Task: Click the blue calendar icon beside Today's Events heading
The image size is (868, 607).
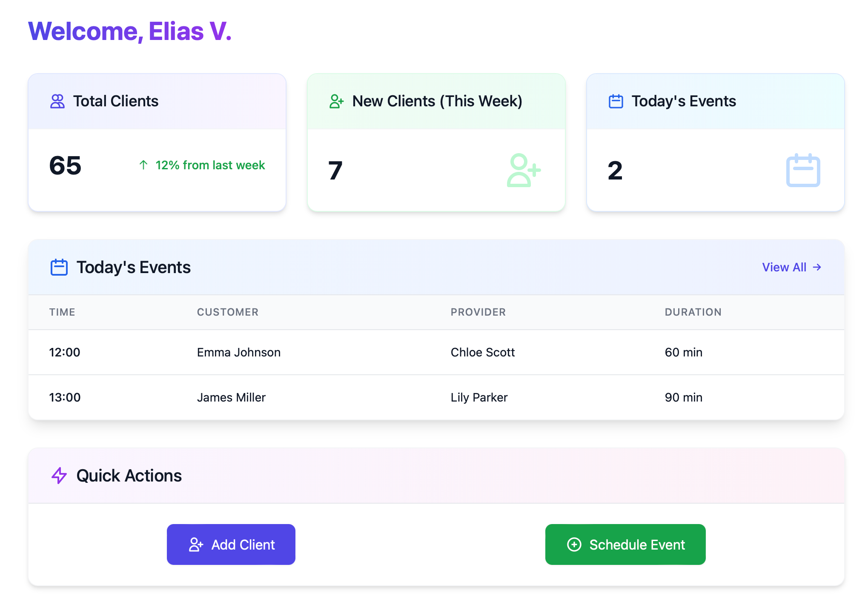Action: [x=59, y=267]
